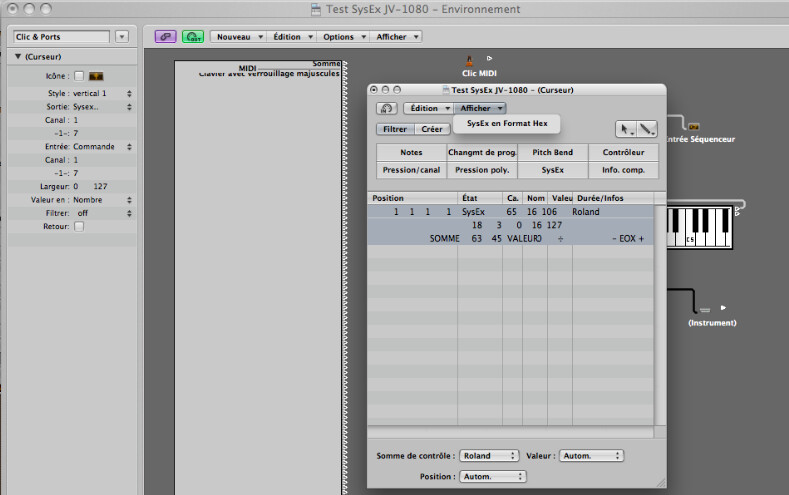789x495 pixels.
Task: Open Afficher menu in Environment toolbar
Action: (396, 37)
